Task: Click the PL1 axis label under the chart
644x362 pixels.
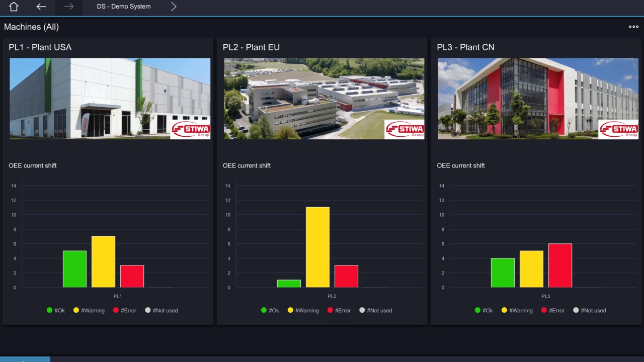Action: (118, 296)
